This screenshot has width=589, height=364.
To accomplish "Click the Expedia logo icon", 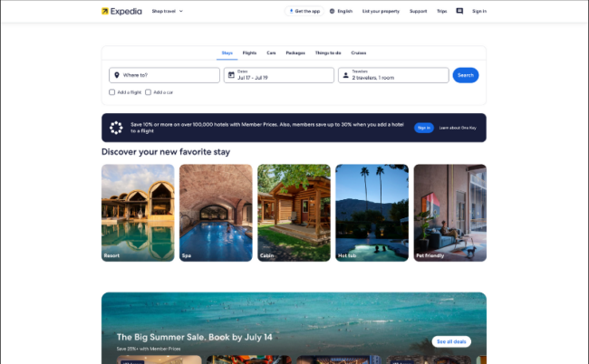I will 105,11.
